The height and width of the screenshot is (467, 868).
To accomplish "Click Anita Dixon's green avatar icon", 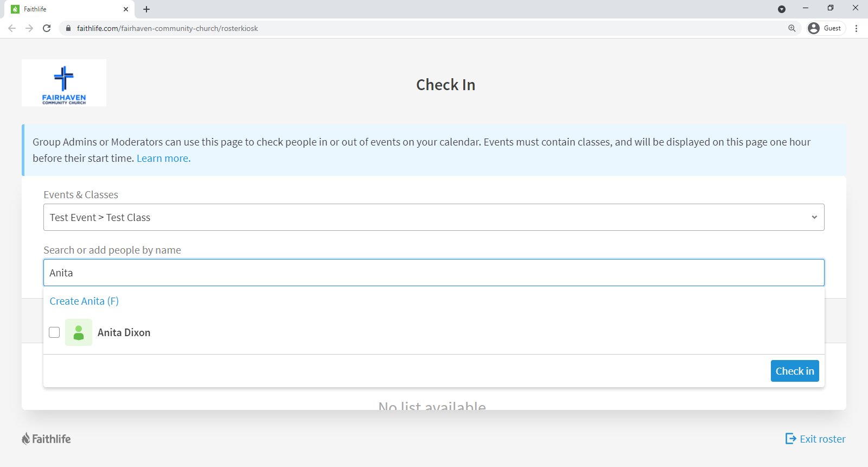I will (79, 332).
